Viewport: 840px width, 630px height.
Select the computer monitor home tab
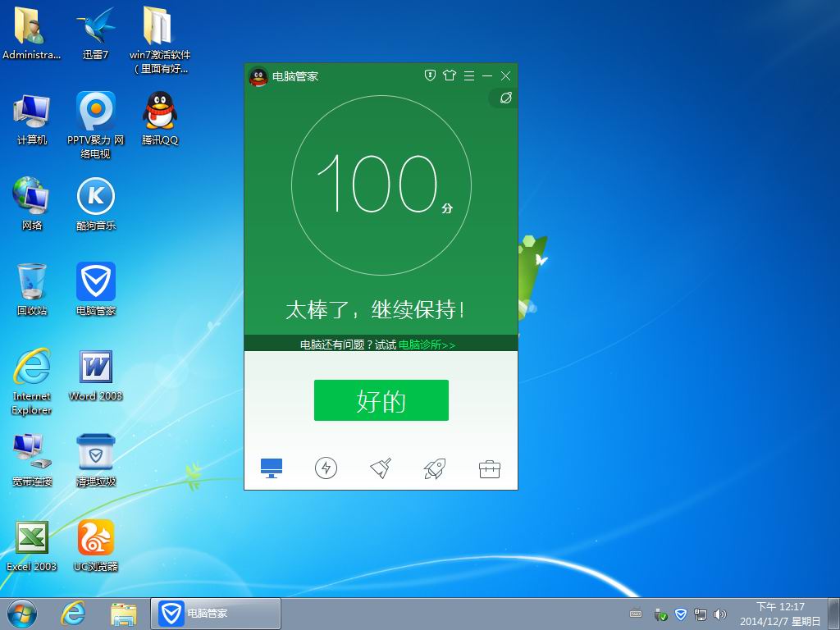pyautogui.click(x=272, y=468)
